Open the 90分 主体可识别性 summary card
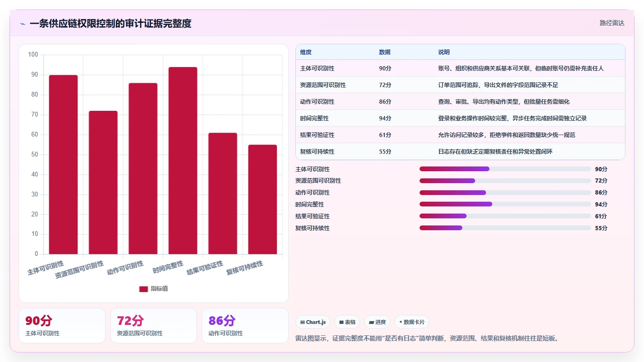This screenshot has height=362, width=644. click(62, 325)
